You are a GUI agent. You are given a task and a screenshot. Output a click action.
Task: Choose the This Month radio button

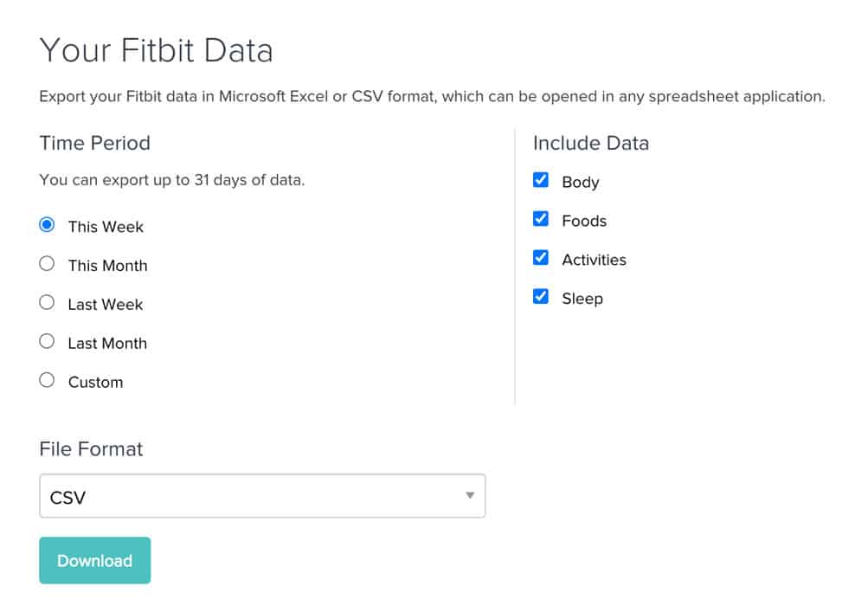[48, 264]
